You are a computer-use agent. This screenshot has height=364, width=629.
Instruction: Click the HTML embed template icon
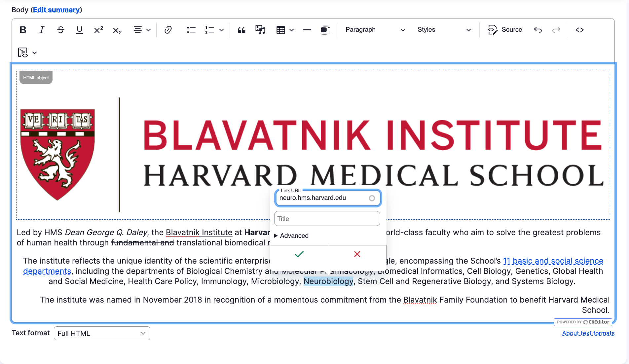tap(23, 53)
